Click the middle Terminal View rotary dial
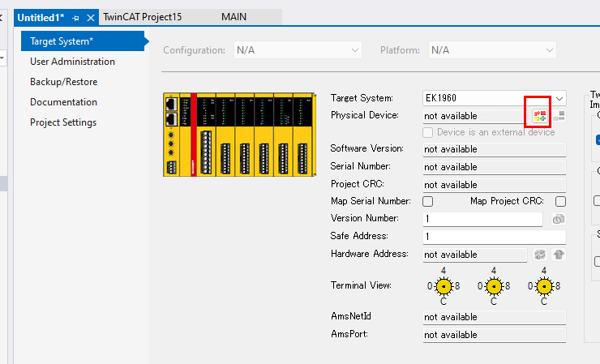The image size is (600, 364). click(494, 286)
